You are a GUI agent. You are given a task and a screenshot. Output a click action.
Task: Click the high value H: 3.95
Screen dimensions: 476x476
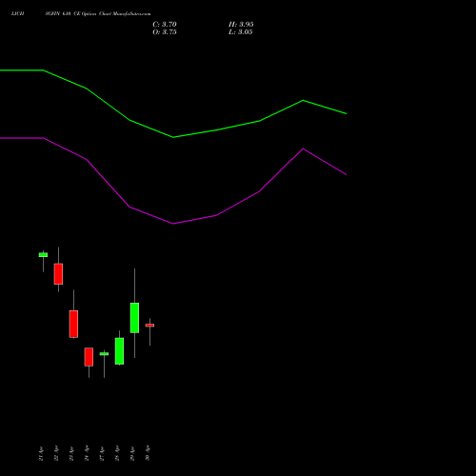point(241,24)
